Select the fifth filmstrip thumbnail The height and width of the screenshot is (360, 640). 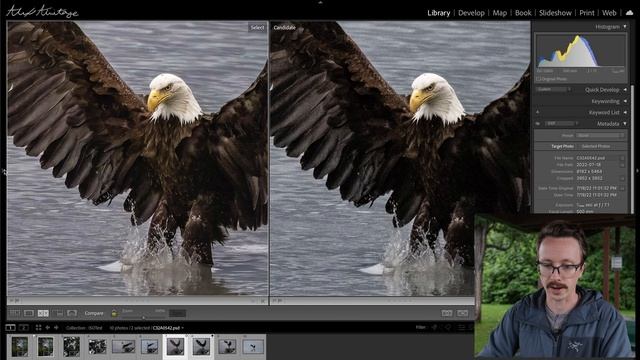pos(123,347)
